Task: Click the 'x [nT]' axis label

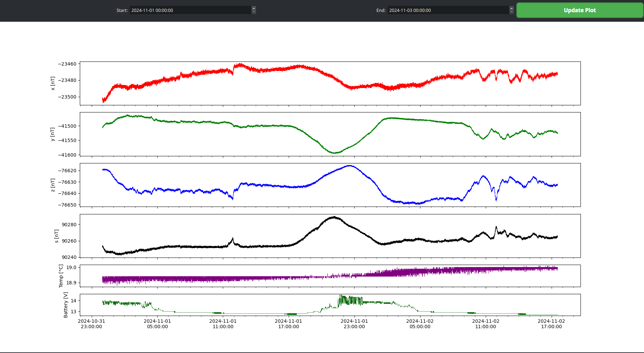Action: pyautogui.click(x=53, y=83)
